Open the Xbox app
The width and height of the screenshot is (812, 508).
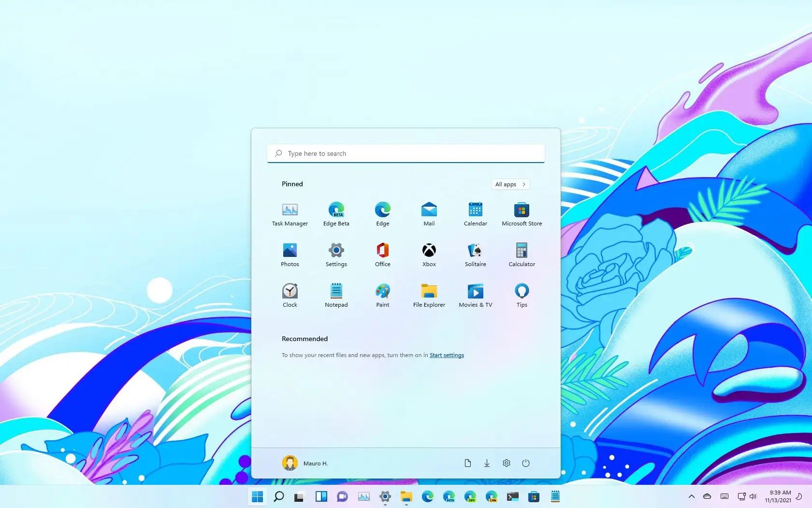pos(429,255)
